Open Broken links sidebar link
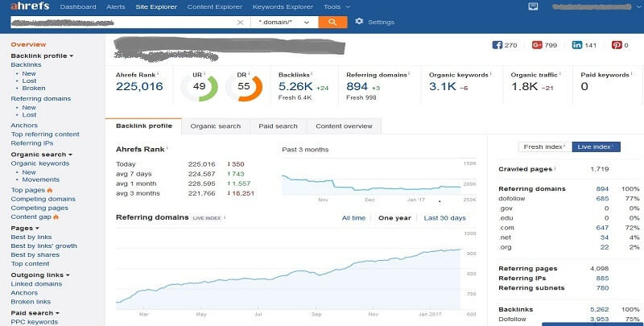Image resolution: width=644 pixels, height=326 pixels. [31, 302]
